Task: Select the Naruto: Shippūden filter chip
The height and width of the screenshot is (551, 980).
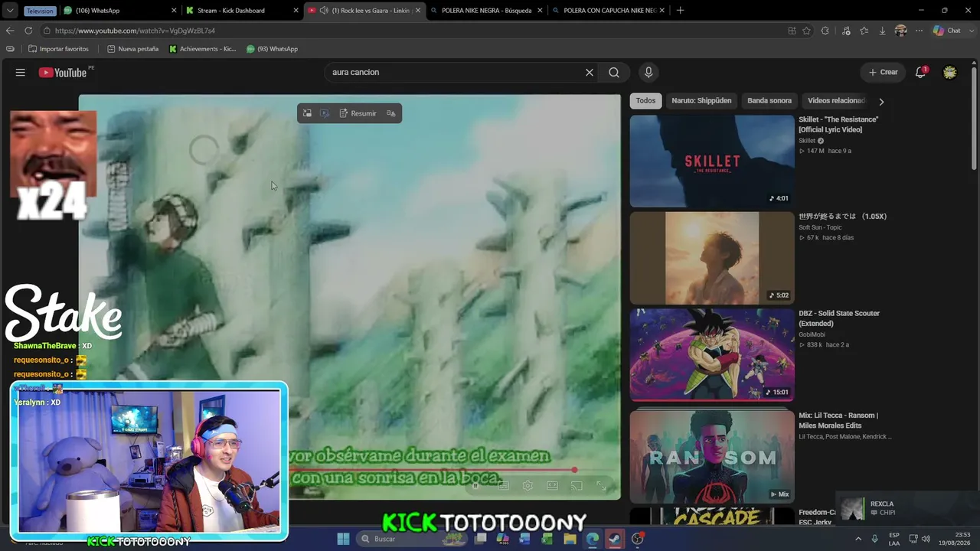Action: [x=701, y=101]
